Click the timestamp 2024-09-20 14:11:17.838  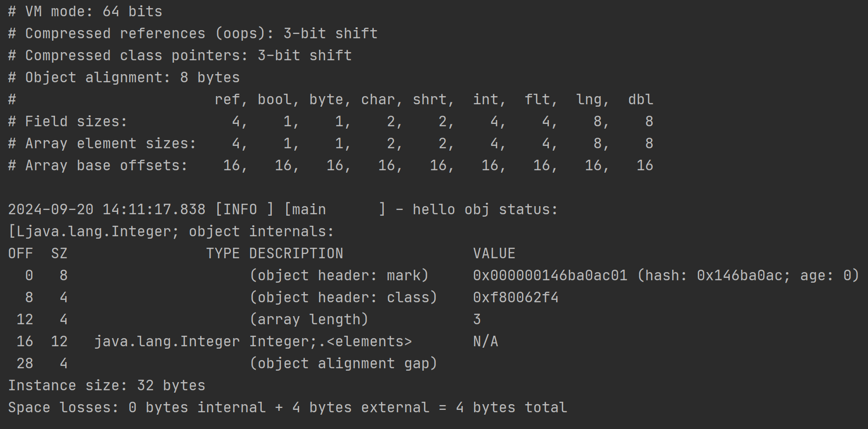(106, 209)
